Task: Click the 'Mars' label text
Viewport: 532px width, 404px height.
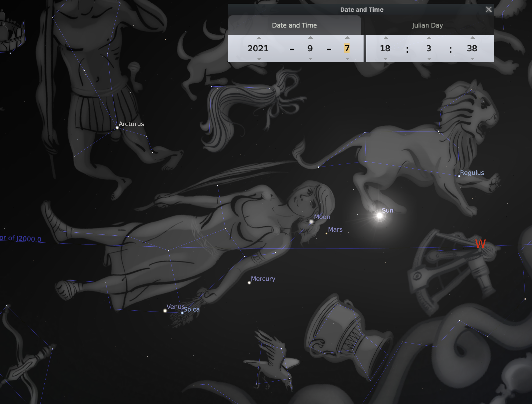Action: tap(335, 229)
